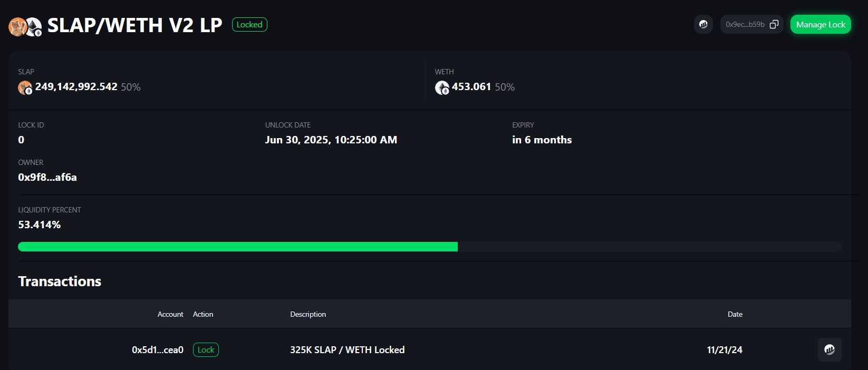Screen dimensions: 868x370
Task: Open chart icon on transaction row
Action: pos(830,349)
